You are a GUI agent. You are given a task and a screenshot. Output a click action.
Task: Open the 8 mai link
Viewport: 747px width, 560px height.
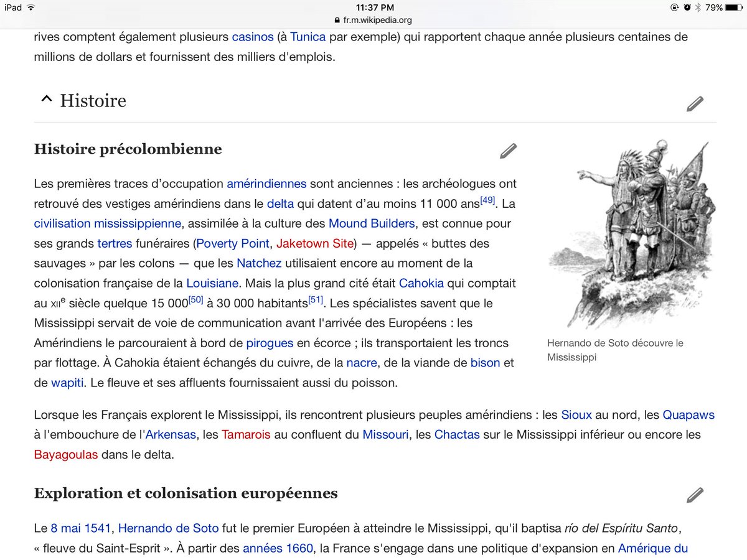point(67,529)
